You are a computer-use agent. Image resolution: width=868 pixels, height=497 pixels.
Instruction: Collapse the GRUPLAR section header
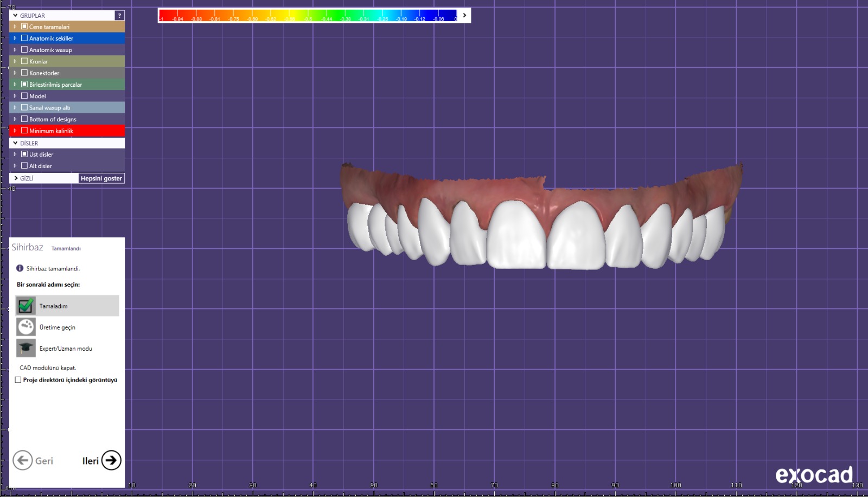(15, 16)
